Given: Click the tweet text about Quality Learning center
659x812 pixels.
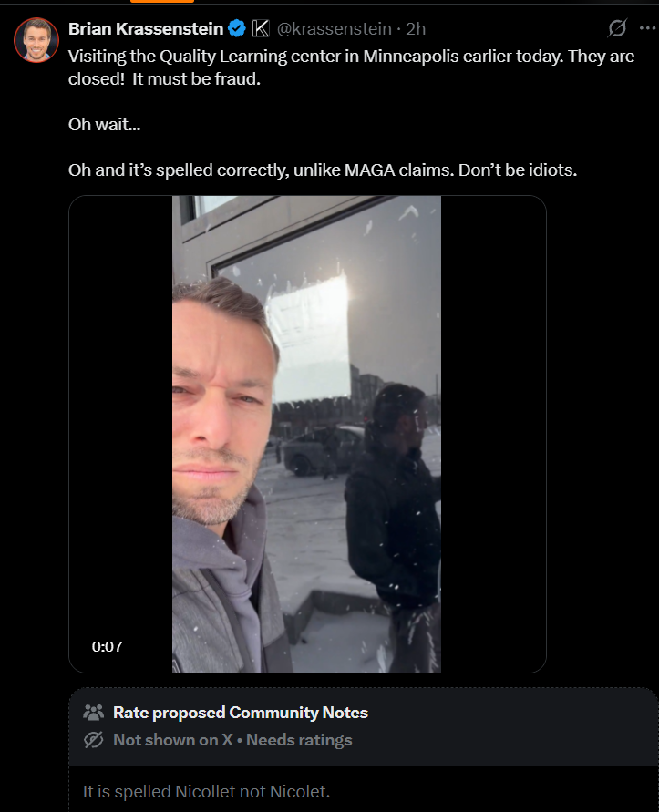Looking at the screenshot, I should point(351,67).
